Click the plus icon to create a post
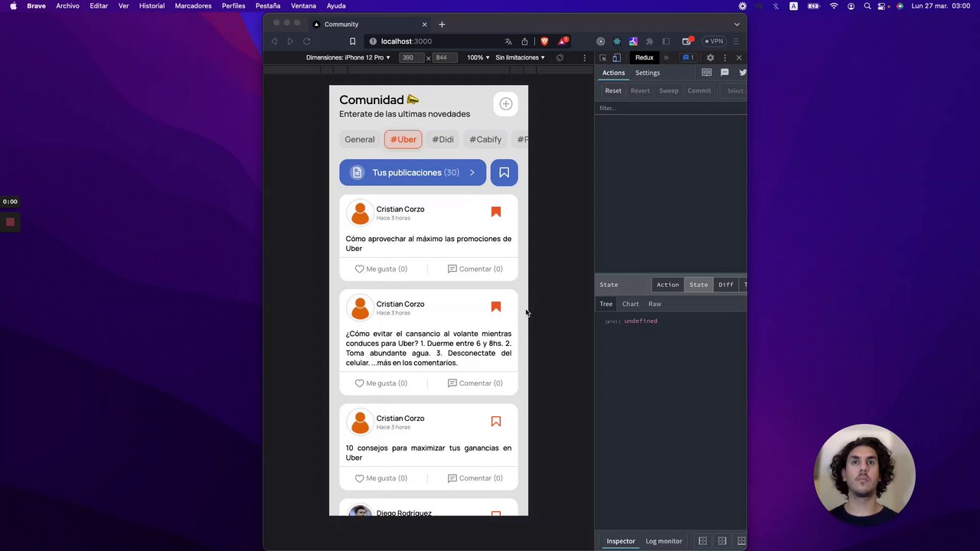980x551 pixels. [x=505, y=104]
